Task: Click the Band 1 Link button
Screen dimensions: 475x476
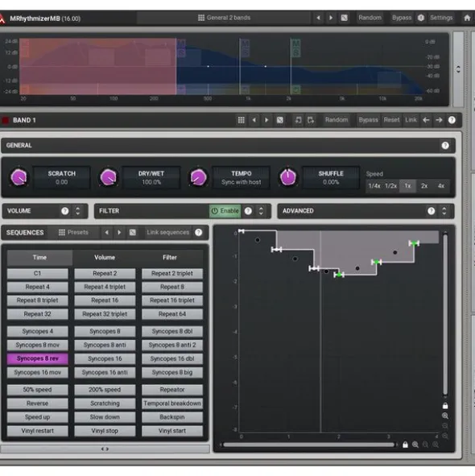Action: (411, 120)
